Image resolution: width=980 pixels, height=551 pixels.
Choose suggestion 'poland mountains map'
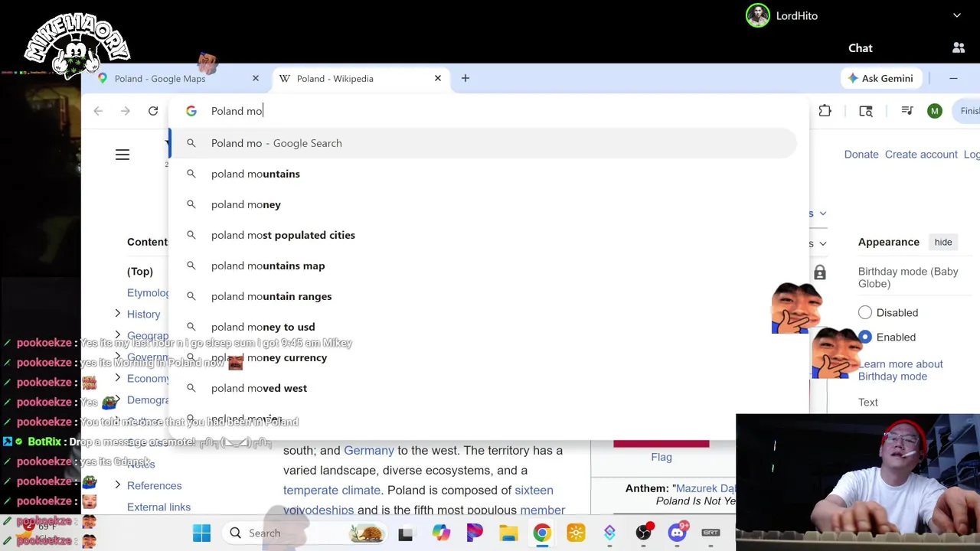pos(482,266)
